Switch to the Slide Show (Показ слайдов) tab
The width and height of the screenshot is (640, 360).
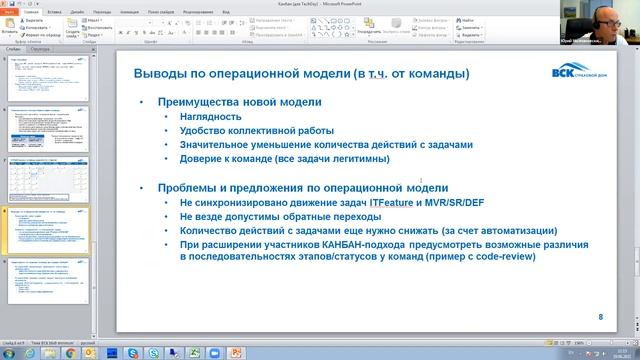(161, 12)
